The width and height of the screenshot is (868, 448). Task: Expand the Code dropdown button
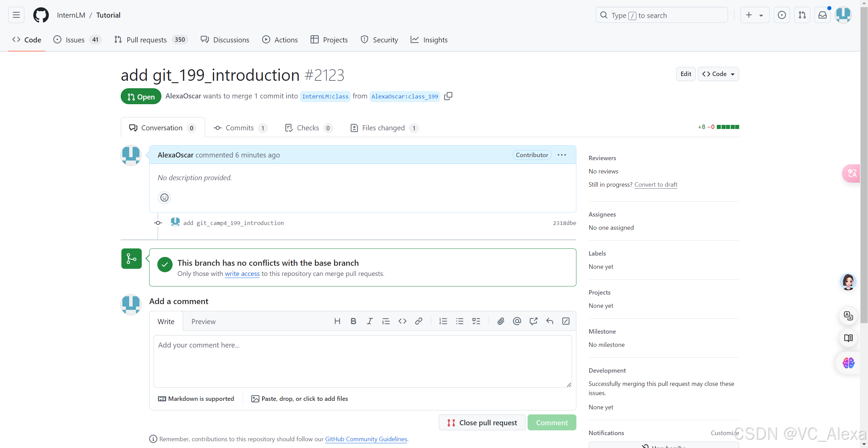click(718, 74)
